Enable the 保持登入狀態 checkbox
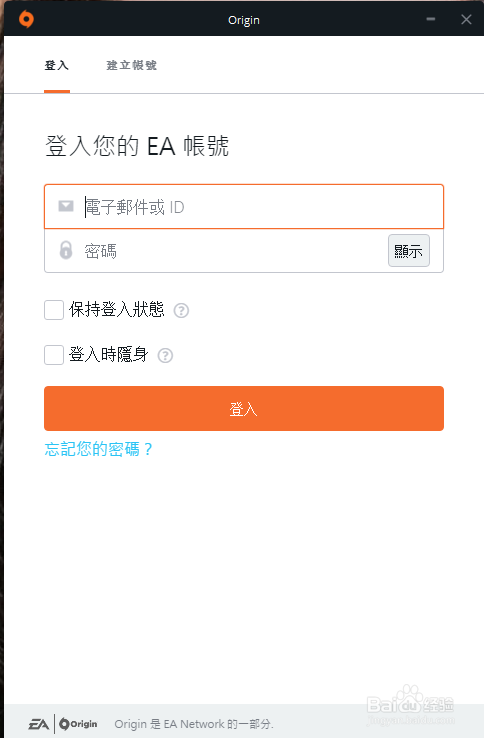Viewport: 484px width, 738px height. click(54, 310)
